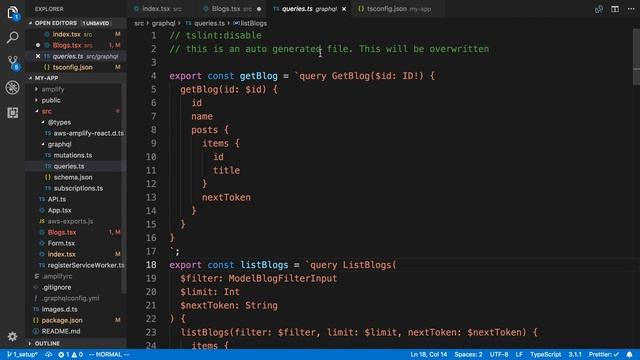Change line ending via LF status item
This screenshot has height=360, width=640.
click(x=519, y=354)
